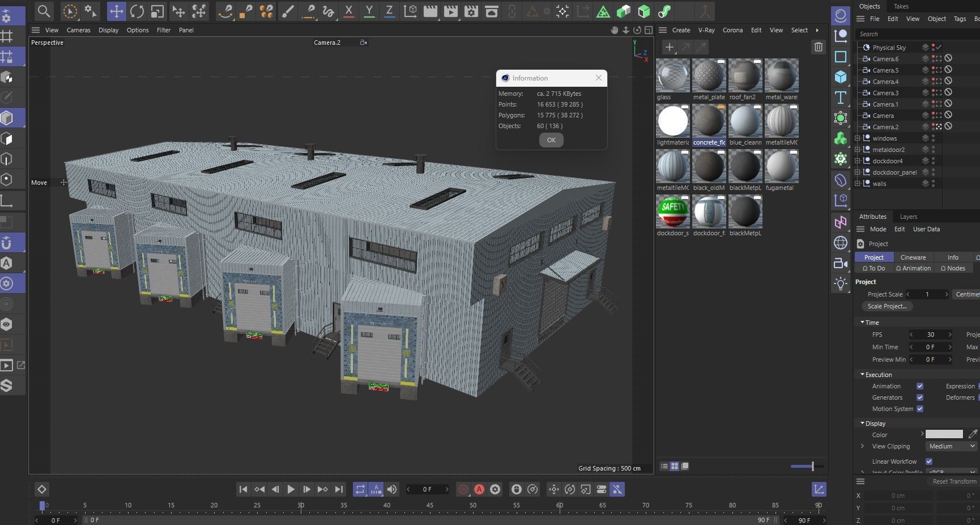
Task: Expand the walls object tree
Action: tap(858, 184)
